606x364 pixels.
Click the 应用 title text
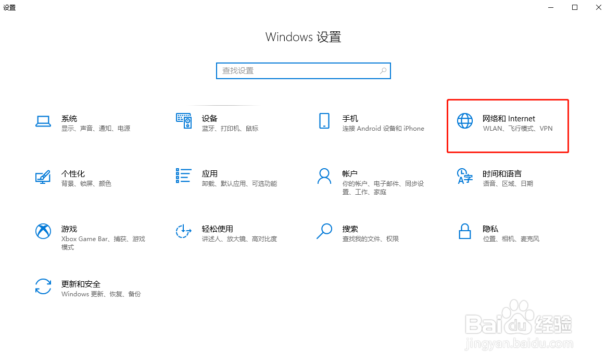[209, 174]
